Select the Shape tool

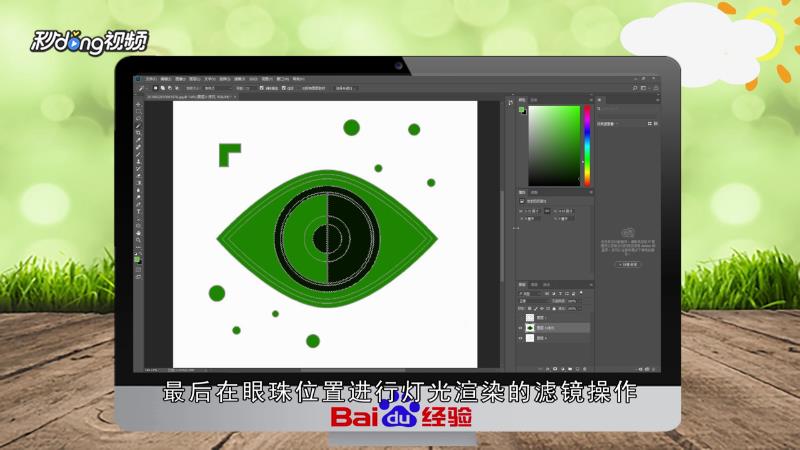[x=138, y=226]
